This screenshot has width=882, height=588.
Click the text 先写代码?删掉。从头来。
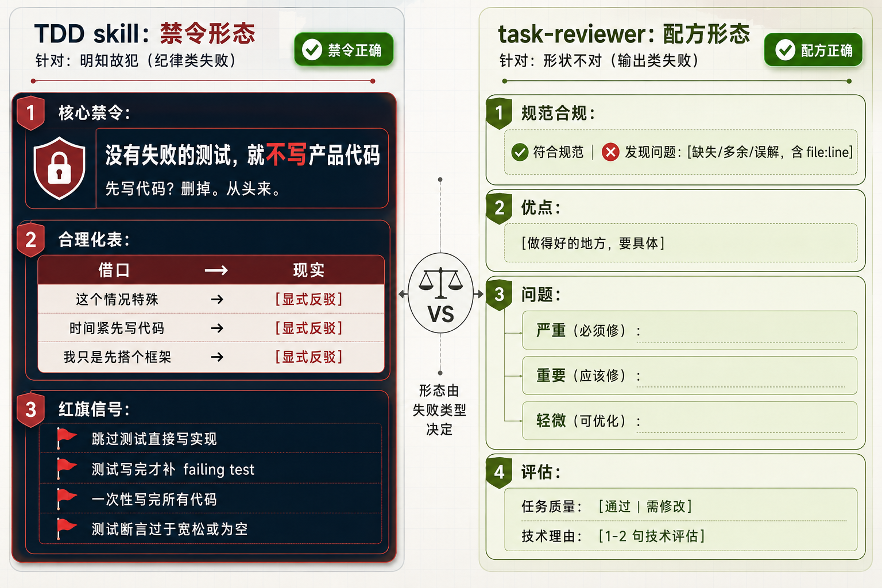click(194, 188)
